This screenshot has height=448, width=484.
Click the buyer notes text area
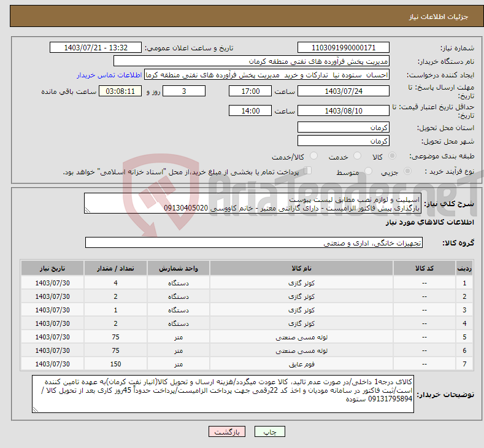223,394
